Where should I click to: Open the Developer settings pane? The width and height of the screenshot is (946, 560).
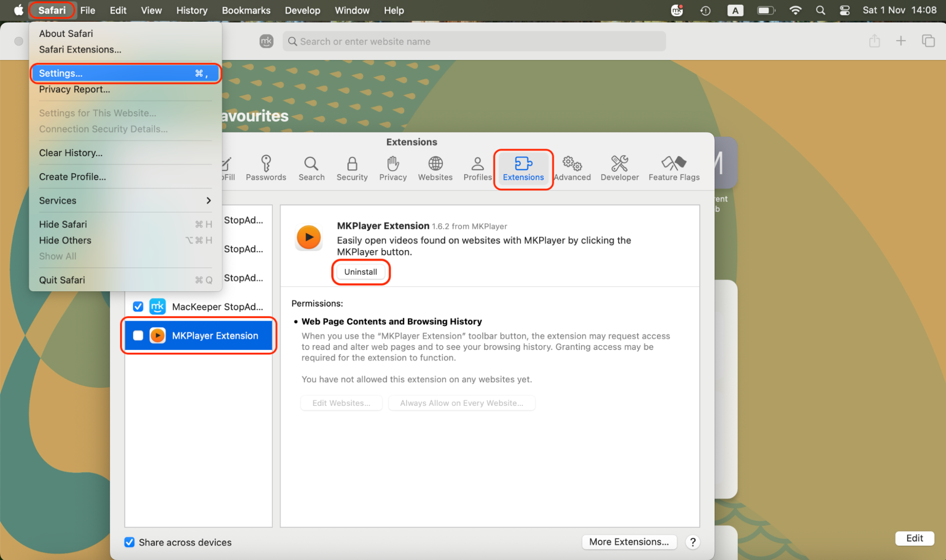pos(619,168)
